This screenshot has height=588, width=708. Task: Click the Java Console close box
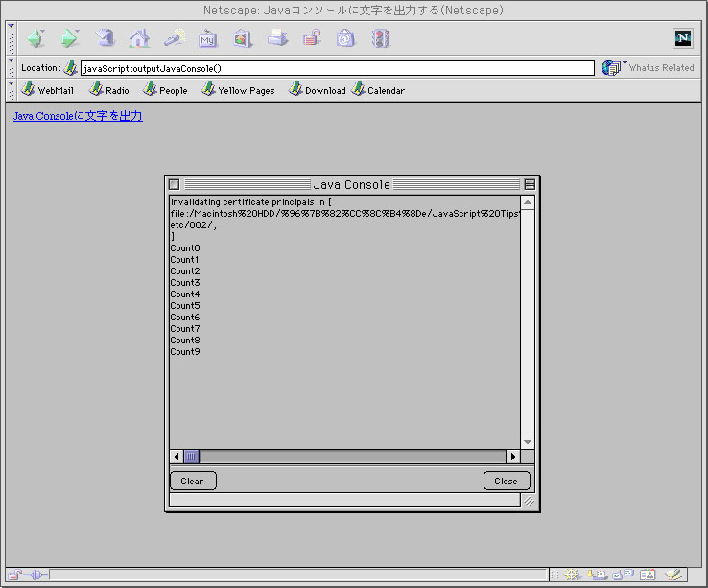point(175,184)
